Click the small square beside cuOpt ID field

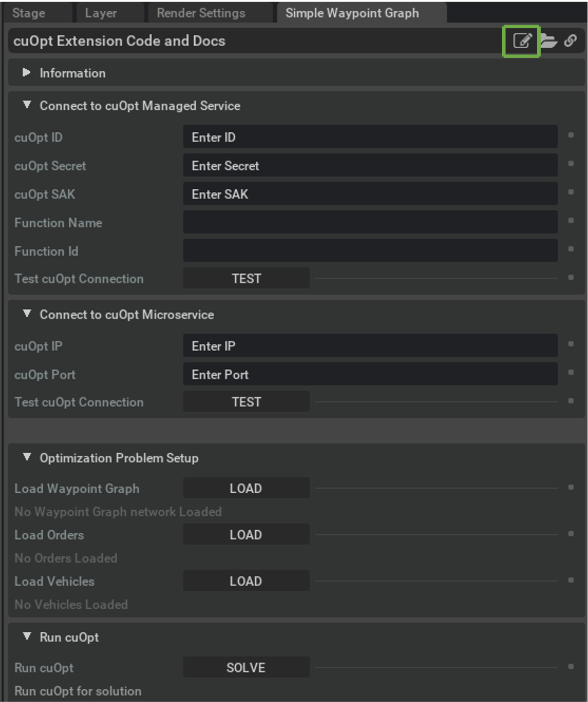(571, 135)
